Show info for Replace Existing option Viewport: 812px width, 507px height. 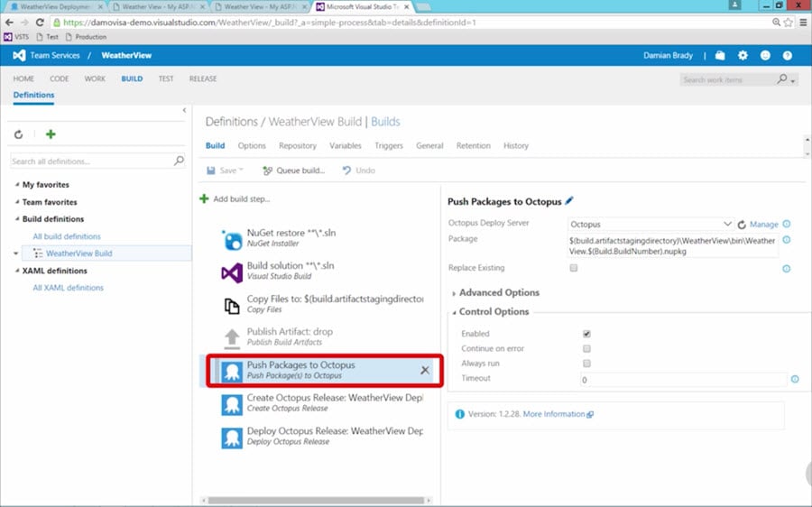787,268
